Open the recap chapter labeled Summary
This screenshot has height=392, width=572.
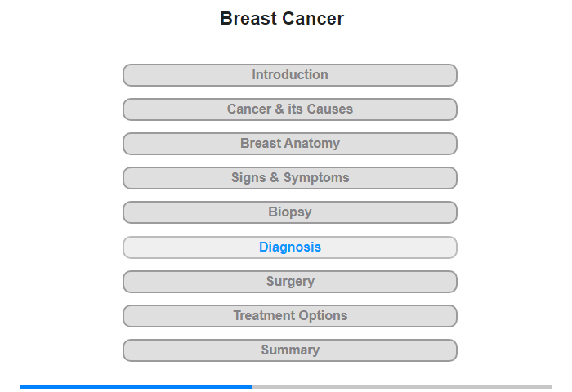(x=290, y=350)
